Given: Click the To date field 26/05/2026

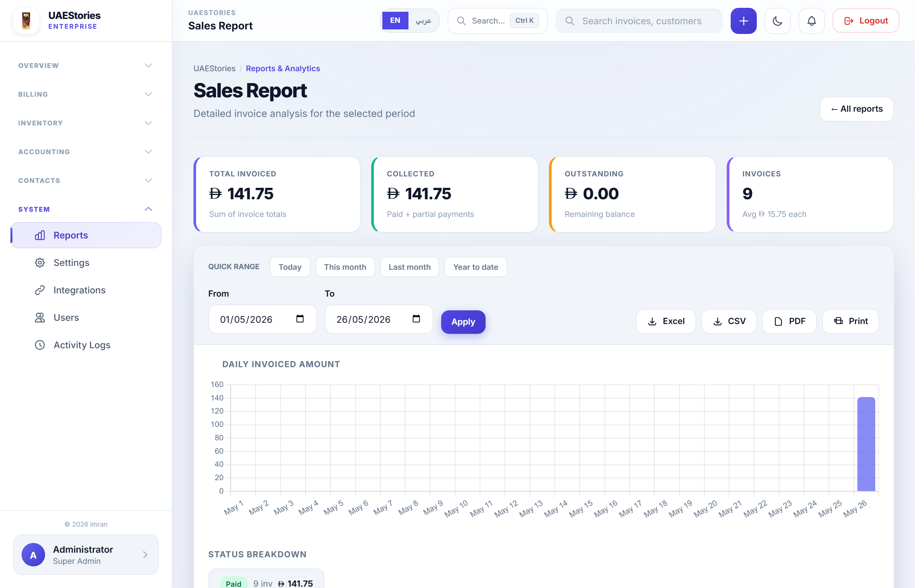Looking at the screenshot, I should (379, 319).
